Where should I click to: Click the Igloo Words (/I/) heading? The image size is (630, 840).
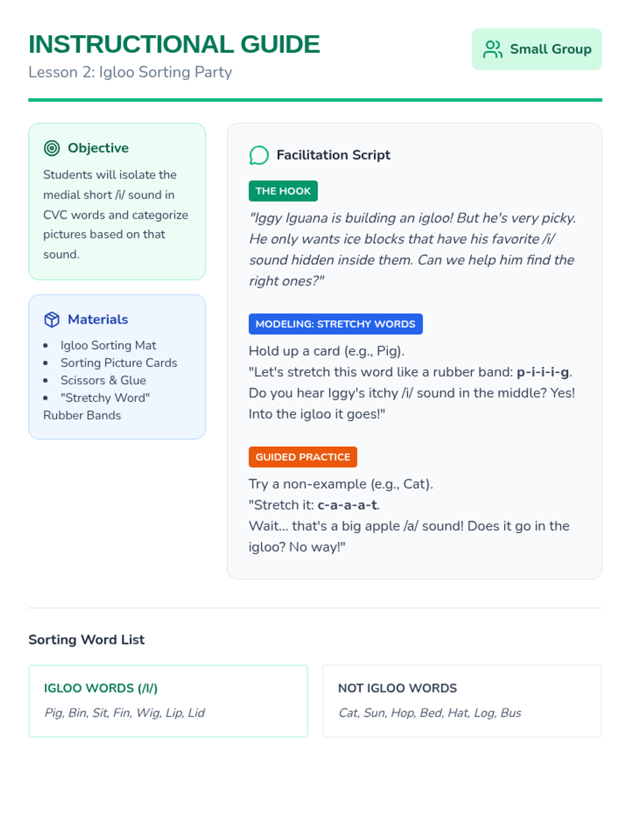101,688
